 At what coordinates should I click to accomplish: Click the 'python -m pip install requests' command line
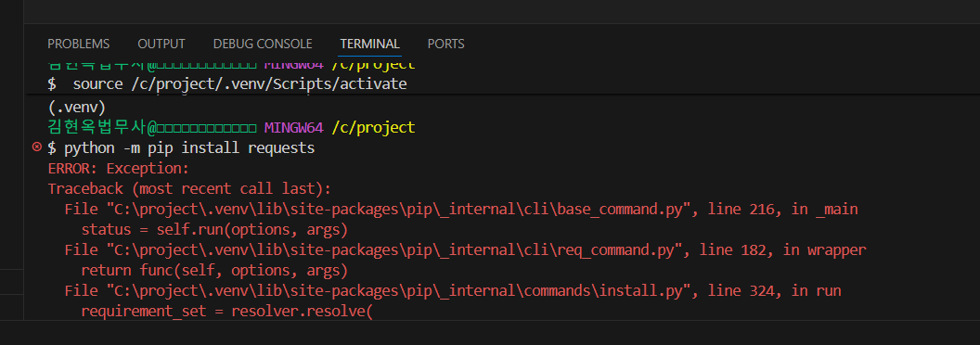189,148
